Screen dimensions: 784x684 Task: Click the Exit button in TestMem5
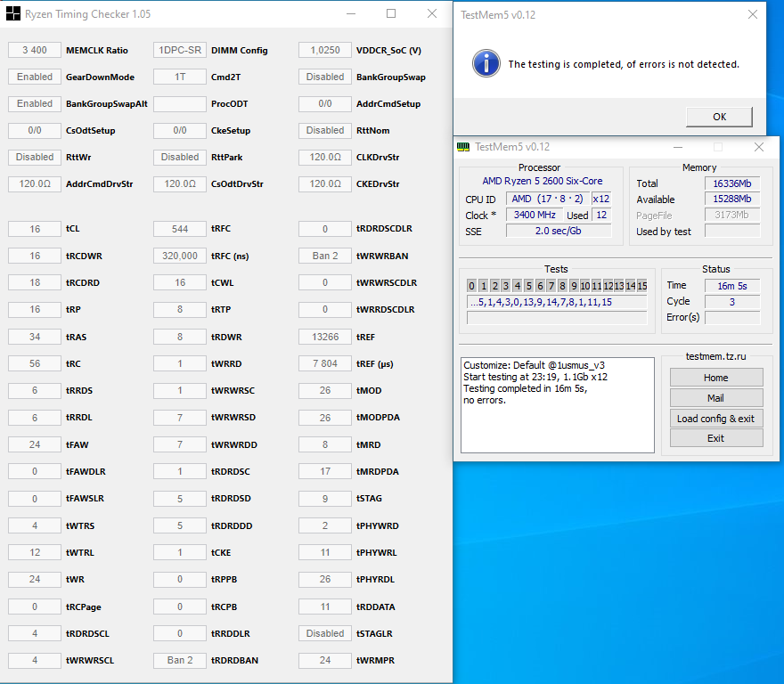pyautogui.click(x=716, y=438)
